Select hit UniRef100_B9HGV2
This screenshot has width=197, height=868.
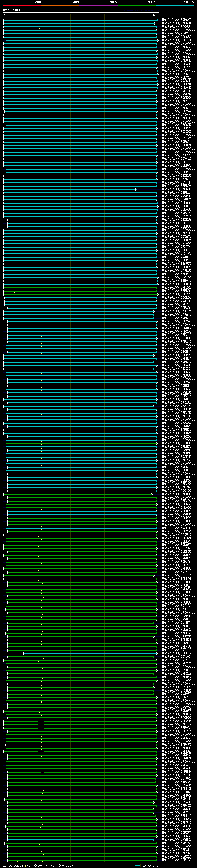point(177,20)
